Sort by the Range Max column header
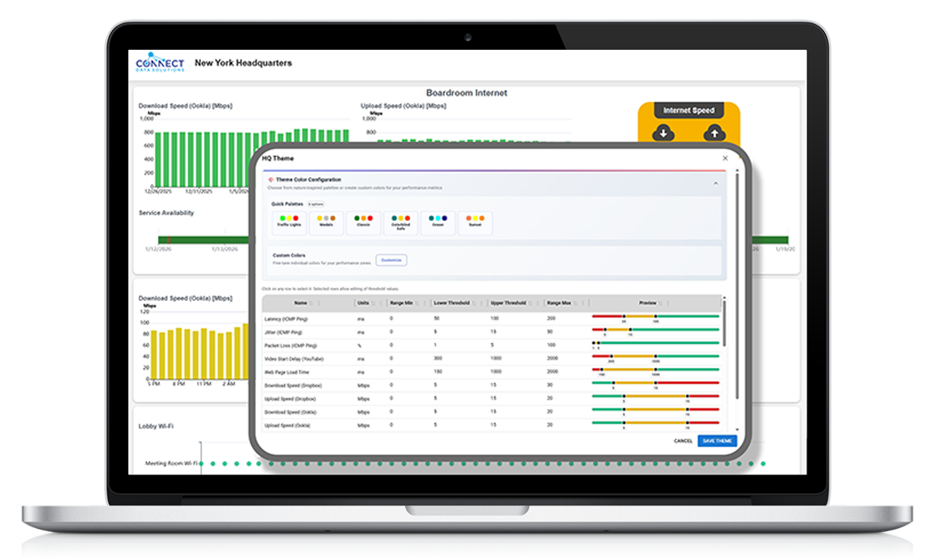Viewport: 934px width, 560px height. [x=560, y=303]
